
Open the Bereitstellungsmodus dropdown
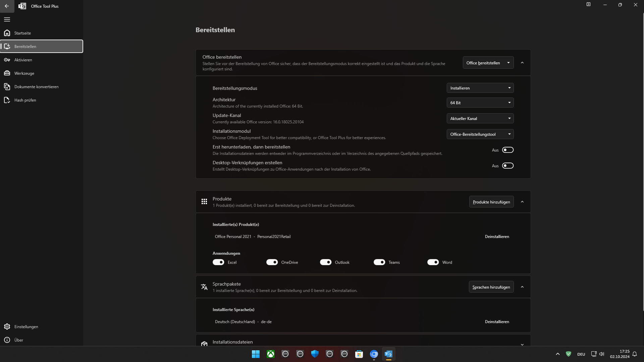(480, 88)
